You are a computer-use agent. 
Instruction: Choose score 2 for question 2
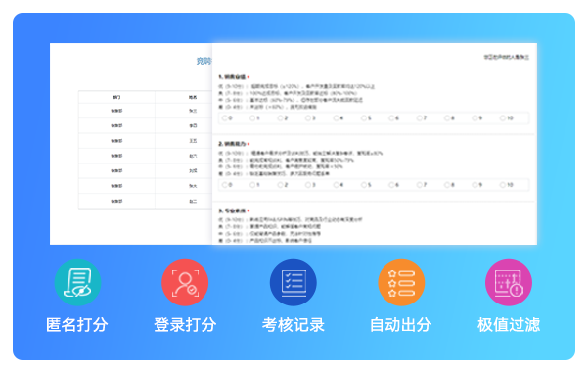[x=280, y=185]
